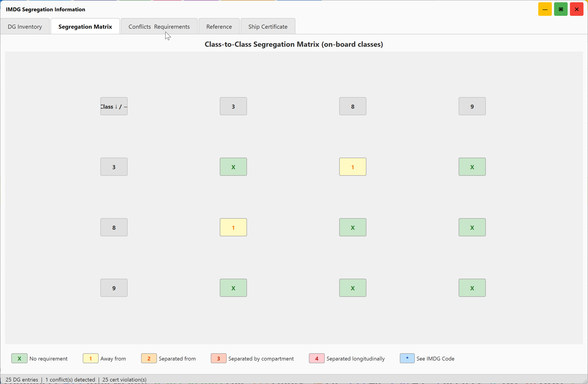Click row header for class 9
Screen dimensions: 588x384
[114, 288]
